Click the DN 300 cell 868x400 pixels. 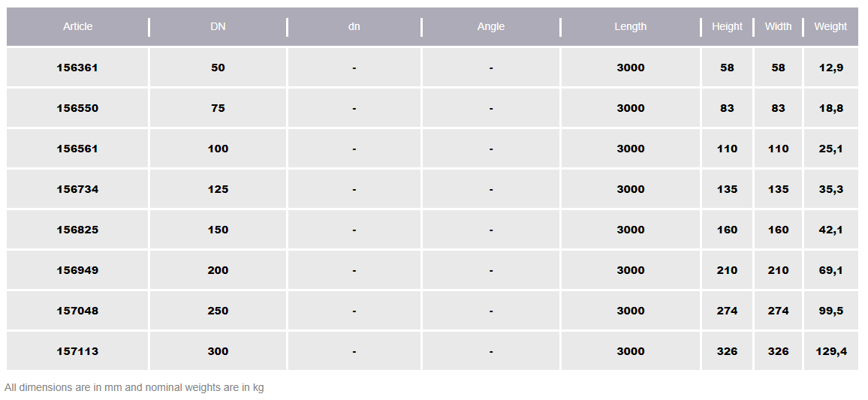[218, 351]
